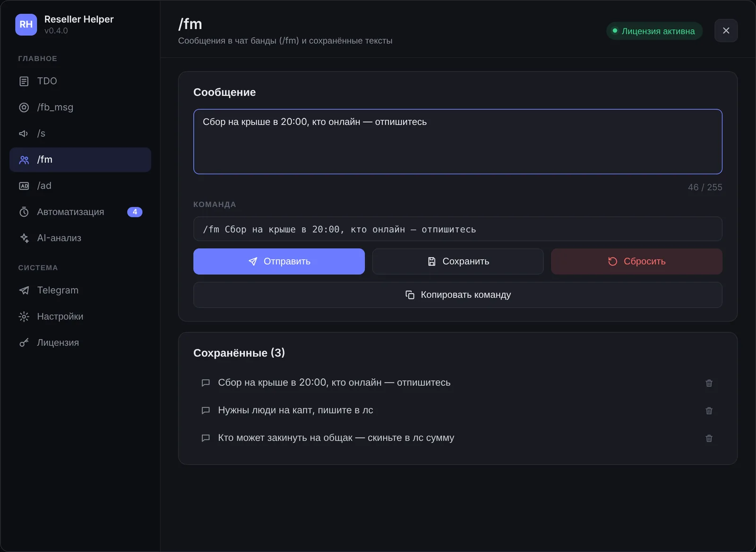The image size is (756, 552).
Task: Open the Автоматизация section
Action: click(x=80, y=212)
